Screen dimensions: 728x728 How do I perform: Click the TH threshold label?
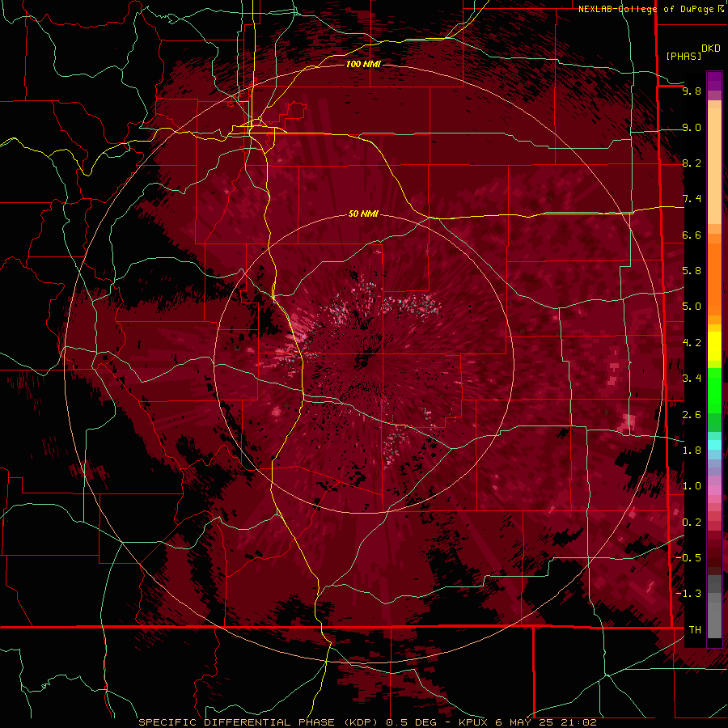[x=695, y=629]
